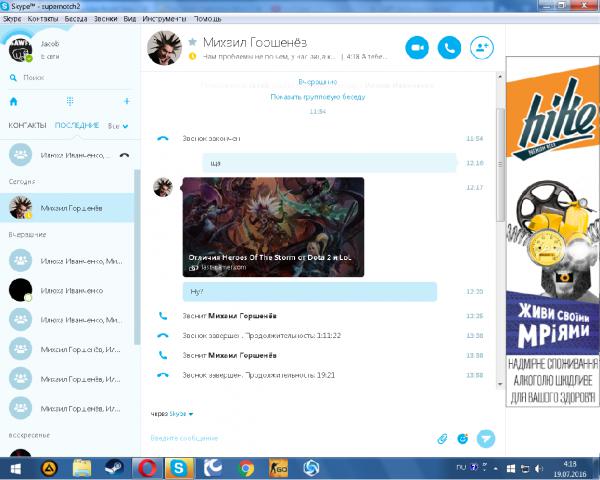
Task: Open the emoticon picker
Action: tap(463, 439)
